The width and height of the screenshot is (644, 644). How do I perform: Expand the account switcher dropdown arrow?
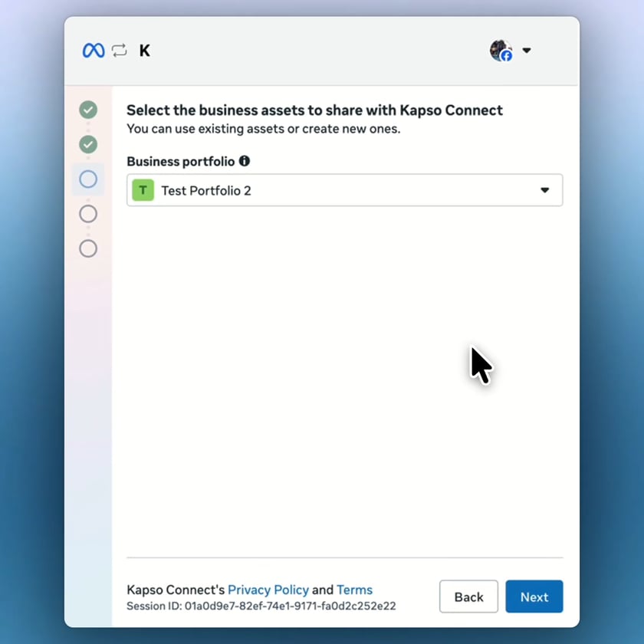click(x=527, y=51)
